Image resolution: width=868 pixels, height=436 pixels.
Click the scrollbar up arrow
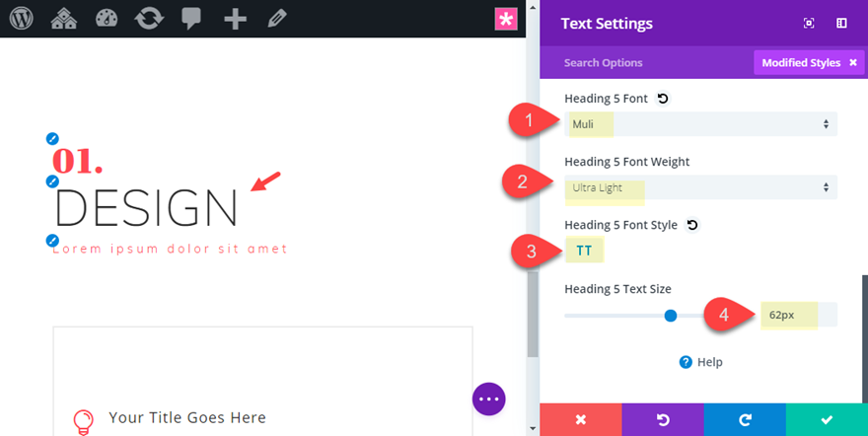533,7
